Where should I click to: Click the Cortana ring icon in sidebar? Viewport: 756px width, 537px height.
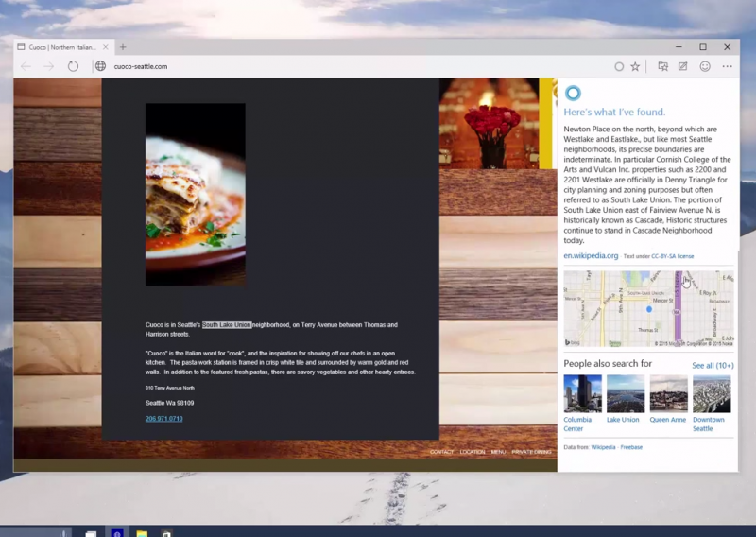click(573, 93)
